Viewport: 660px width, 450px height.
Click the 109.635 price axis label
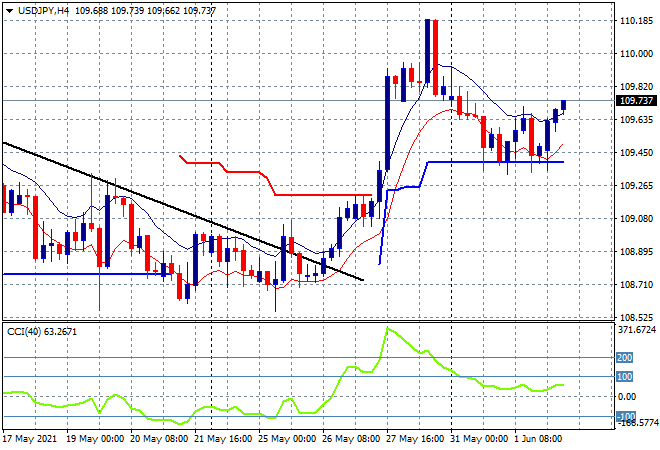point(636,120)
